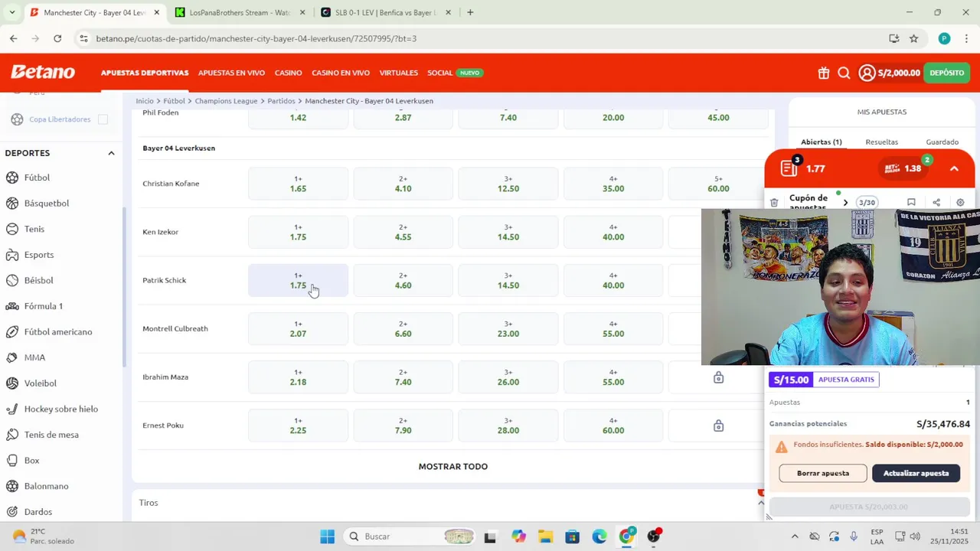The height and width of the screenshot is (551, 980).
Task: Go to APUESTAS EN VIVO
Action: (231, 73)
